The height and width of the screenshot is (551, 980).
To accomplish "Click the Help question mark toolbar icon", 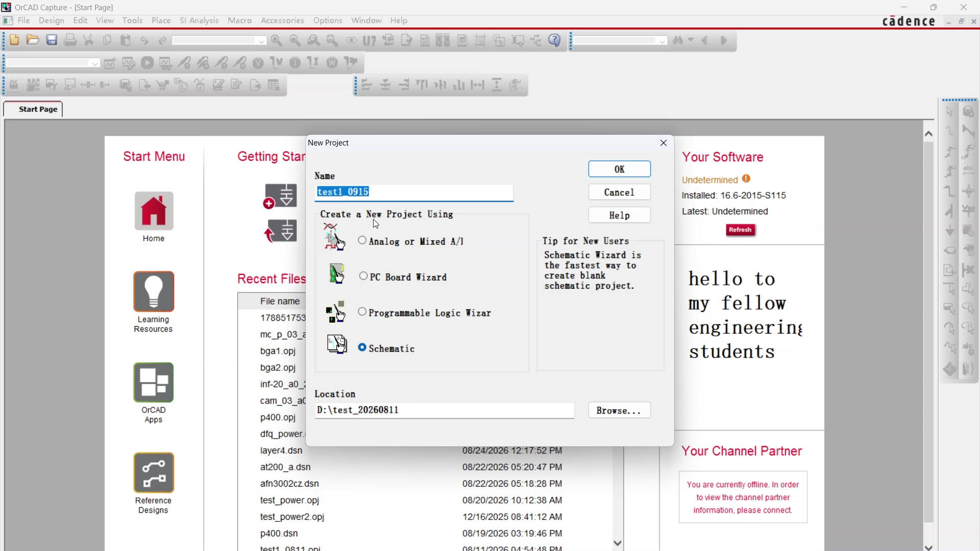I will [555, 40].
